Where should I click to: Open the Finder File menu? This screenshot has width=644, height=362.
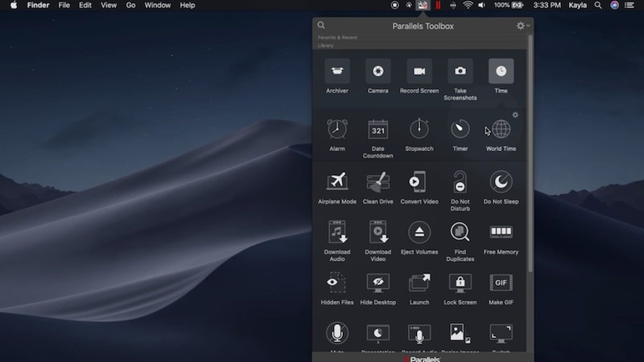[x=64, y=5]
